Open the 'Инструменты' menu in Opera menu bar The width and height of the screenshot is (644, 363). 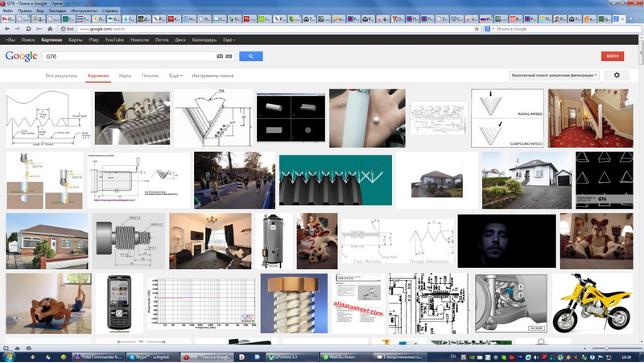[82, 10]
